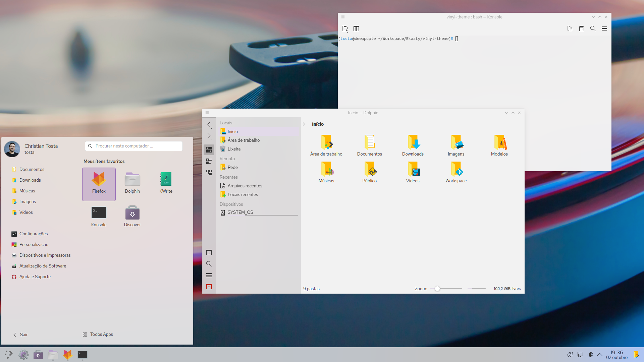Click free disk space bar
644x362 pixels.
[477, 289]
